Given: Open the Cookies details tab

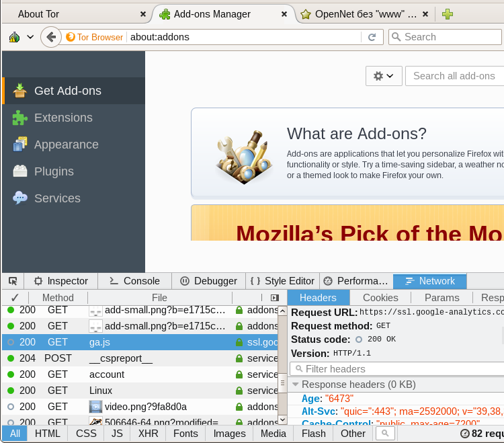Looking at the screenshot, I should [380, 298].
